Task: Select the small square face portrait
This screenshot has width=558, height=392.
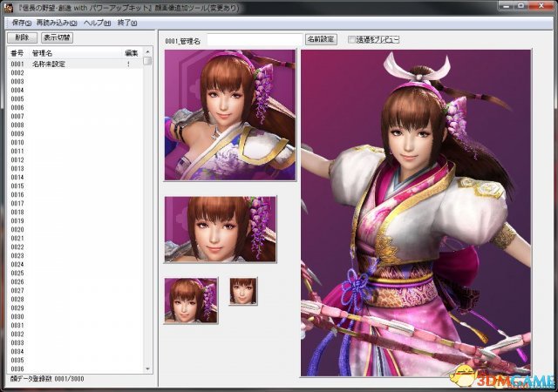Action: (191, 301)
